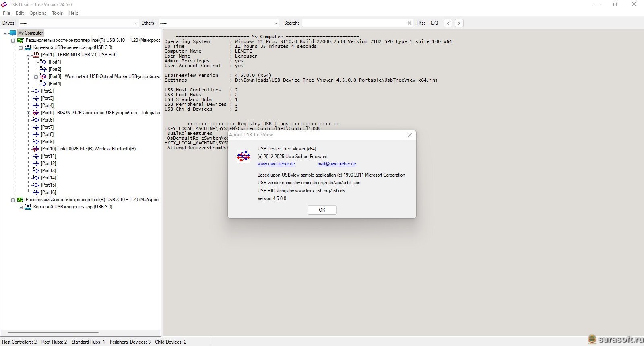Collapse the second Intel host controller node
This screenshot has width=644, height=346.
point(13,200)
